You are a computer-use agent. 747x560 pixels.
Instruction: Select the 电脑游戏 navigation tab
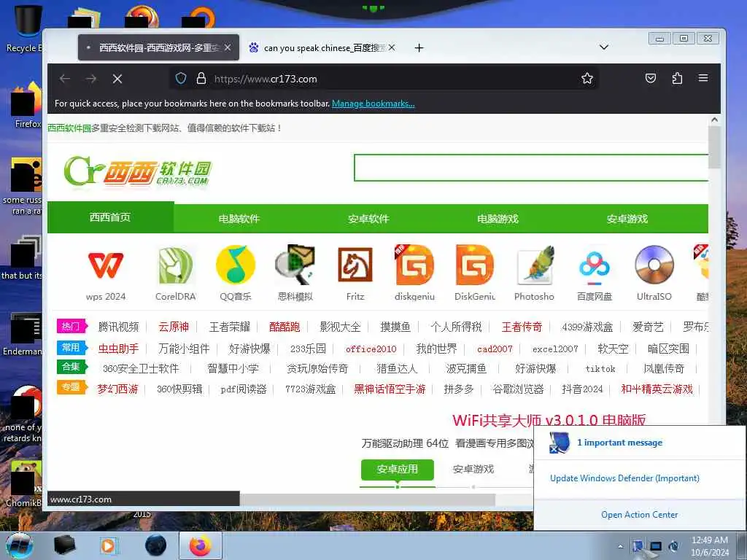[498, 219]
